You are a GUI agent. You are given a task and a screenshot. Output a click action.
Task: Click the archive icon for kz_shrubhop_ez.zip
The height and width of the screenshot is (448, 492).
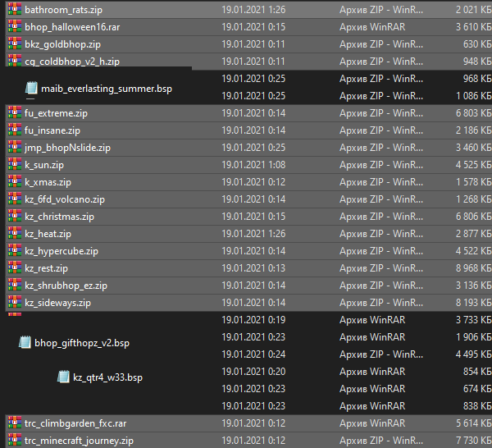pos(15,285)
